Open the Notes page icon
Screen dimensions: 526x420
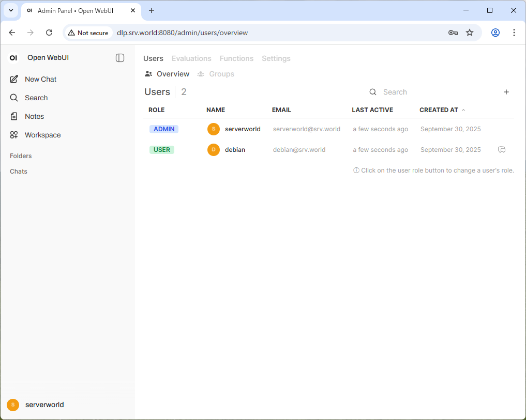click(14, 116)
